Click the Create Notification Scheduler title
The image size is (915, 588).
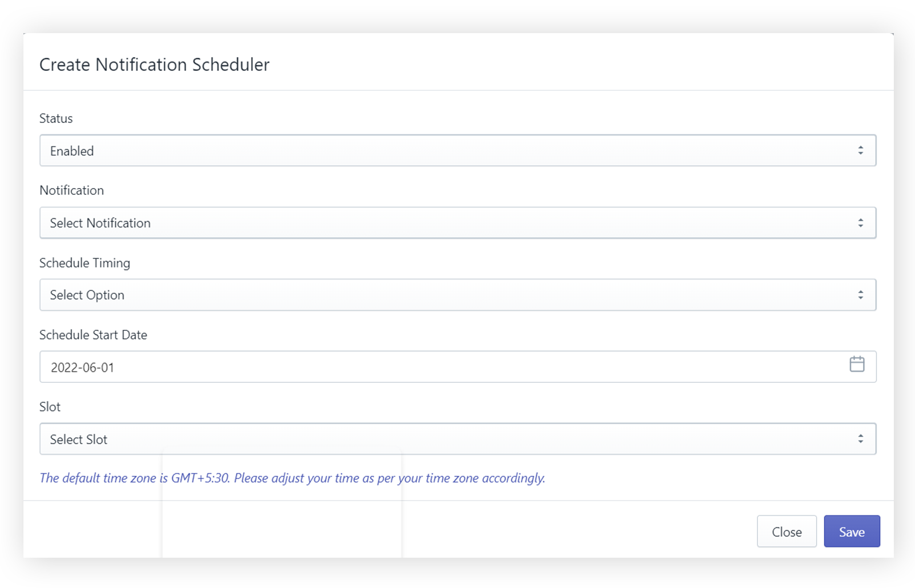click(154, 65)
